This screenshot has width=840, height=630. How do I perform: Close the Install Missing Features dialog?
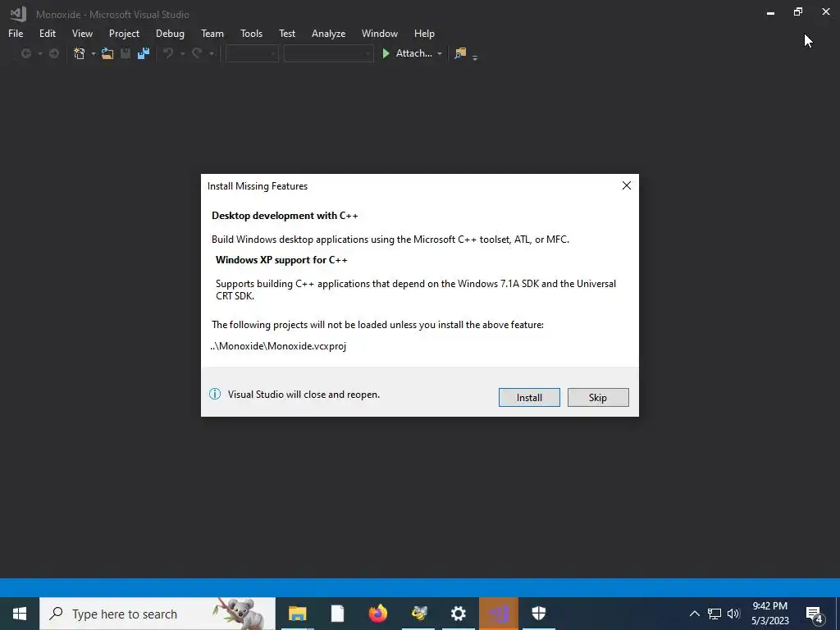point(626,185)
